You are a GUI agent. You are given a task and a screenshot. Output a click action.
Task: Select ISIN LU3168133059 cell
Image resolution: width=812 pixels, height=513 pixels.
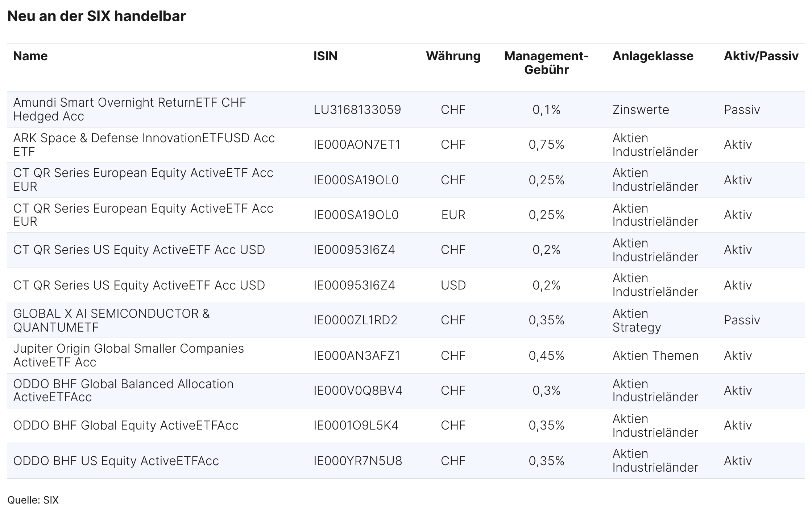point(357,110)
